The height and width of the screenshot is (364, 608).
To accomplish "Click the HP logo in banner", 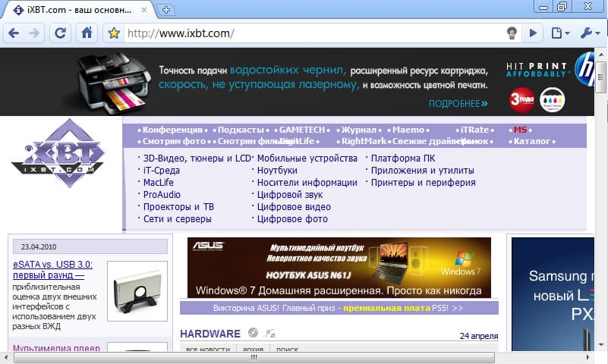I will click(584, 70).
